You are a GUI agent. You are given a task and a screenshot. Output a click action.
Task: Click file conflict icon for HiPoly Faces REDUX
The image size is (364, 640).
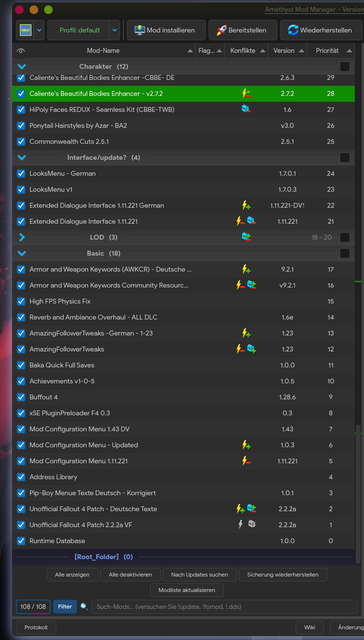pyautogui.click(x=246, y=109)
